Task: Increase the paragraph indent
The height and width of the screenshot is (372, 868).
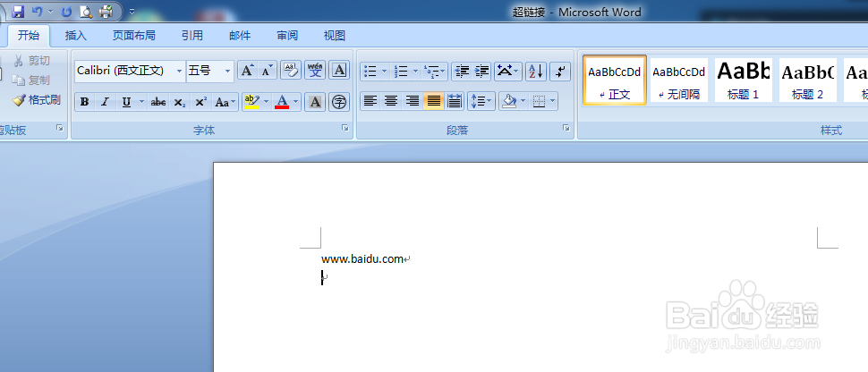Action: tap(481, 71)
